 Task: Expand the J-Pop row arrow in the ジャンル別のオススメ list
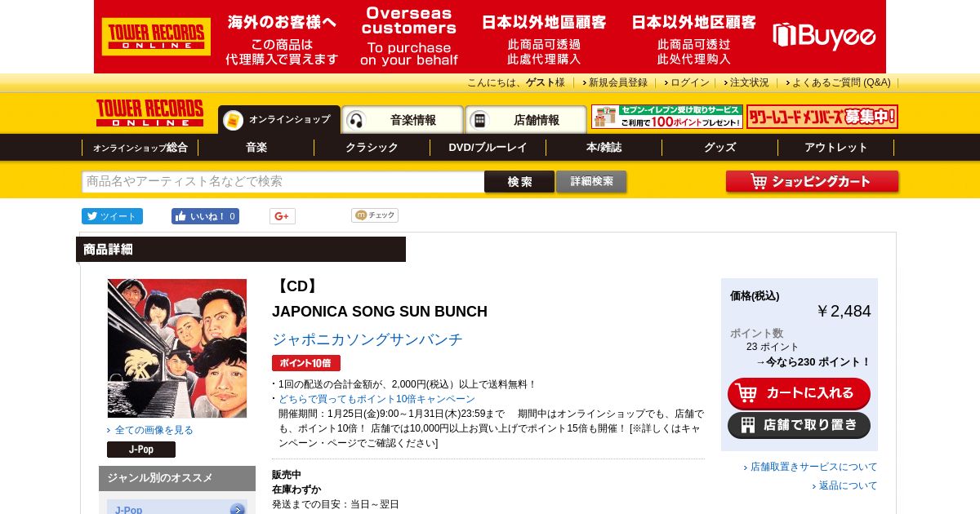(x=238, y=510)
